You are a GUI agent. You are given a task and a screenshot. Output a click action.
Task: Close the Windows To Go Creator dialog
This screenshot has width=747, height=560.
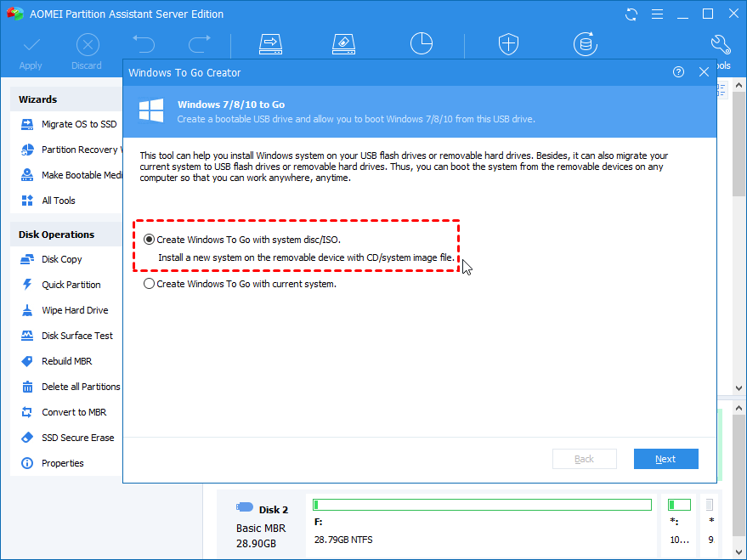704,72
